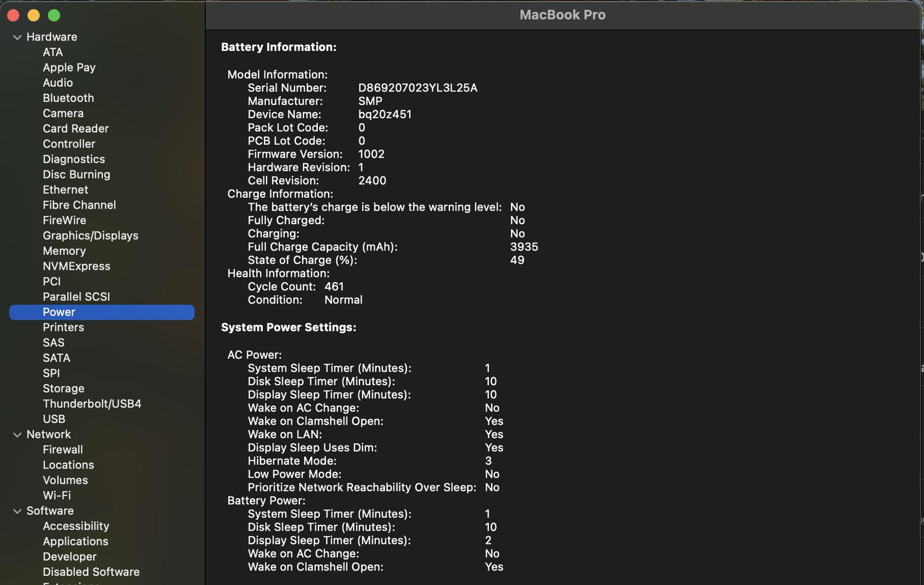Collapse the Hardware section chevron
The height and width of the screenshot is (585, 924).
coord(17,37)
